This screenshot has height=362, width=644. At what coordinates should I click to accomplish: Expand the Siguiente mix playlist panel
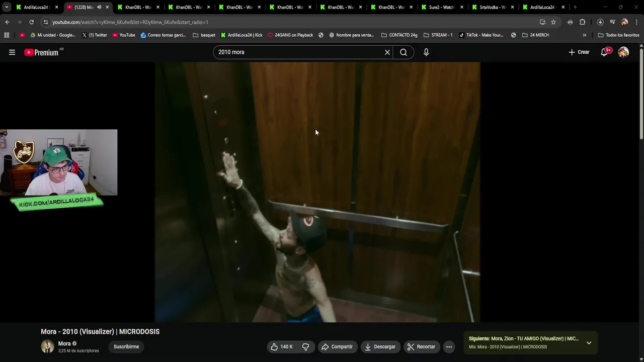(x=589, y=343)
